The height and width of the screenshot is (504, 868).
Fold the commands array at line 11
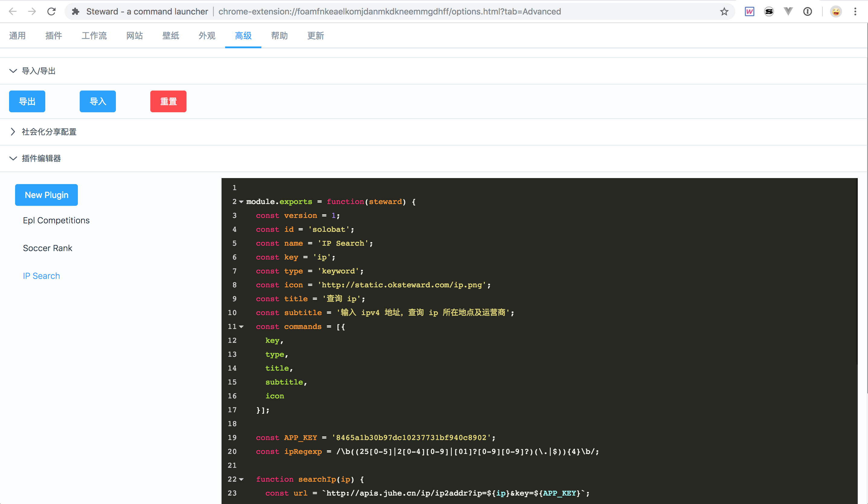coord(241,327)
